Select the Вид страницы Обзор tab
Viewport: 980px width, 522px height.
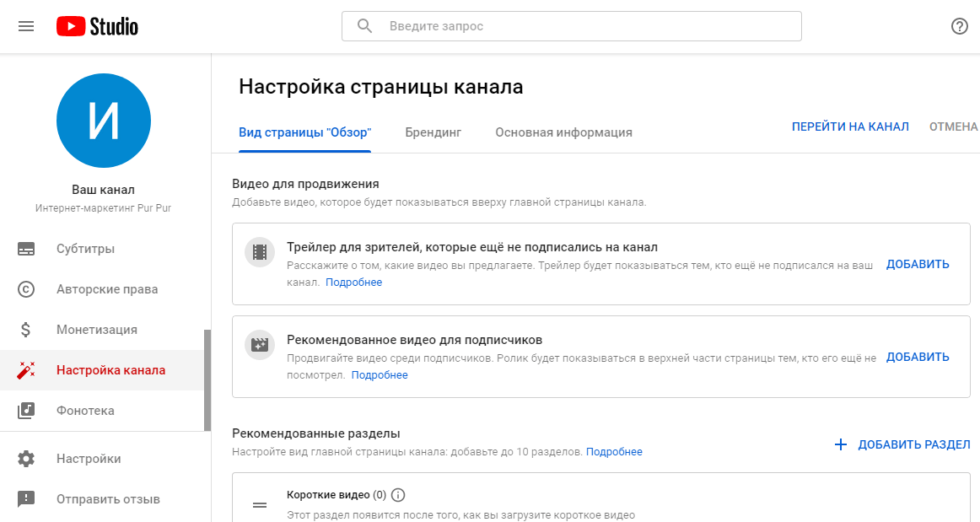coord(304,132)
